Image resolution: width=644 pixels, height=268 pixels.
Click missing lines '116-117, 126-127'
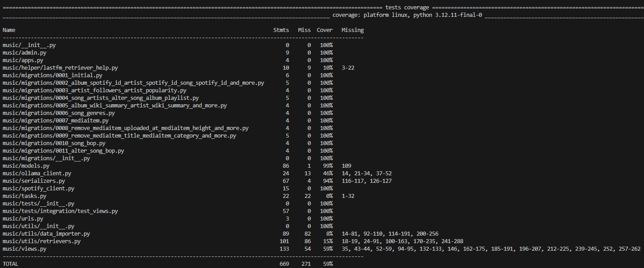(367, 181)
